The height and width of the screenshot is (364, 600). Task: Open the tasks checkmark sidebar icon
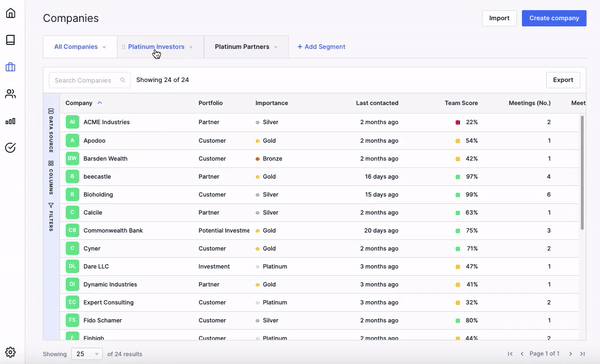(10, 148)
